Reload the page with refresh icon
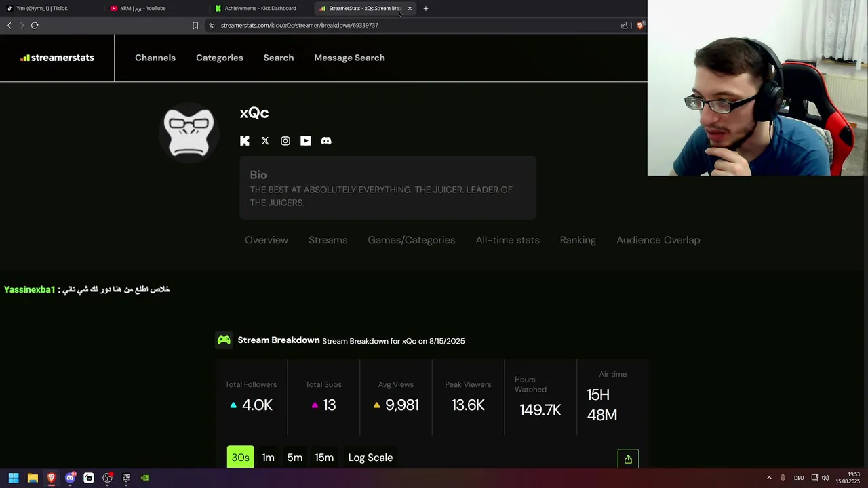This screenshot has width=868, height=488. point(35,25)
